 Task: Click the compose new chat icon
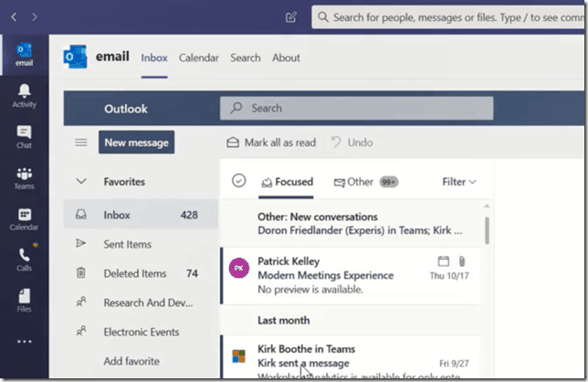coord(291,16)
